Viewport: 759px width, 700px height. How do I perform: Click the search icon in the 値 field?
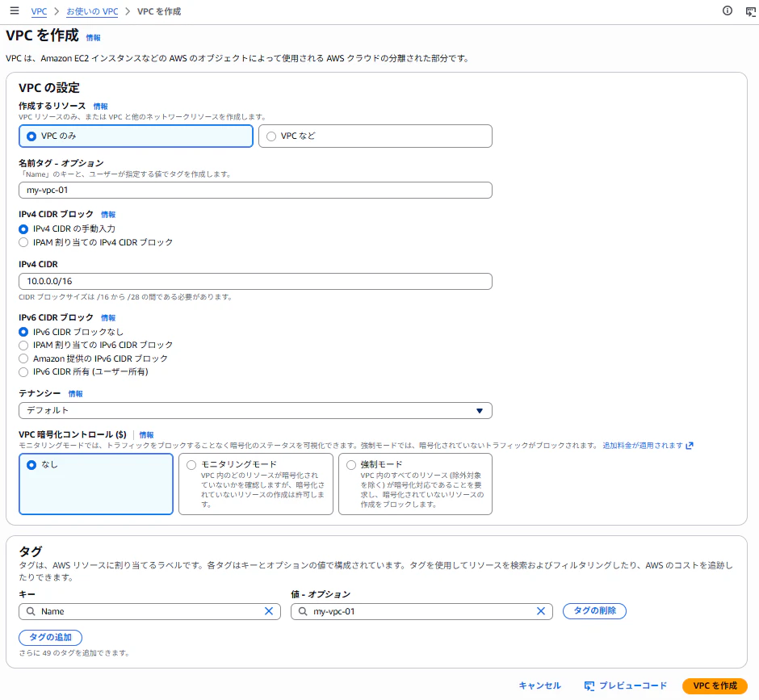pos(303,611)
